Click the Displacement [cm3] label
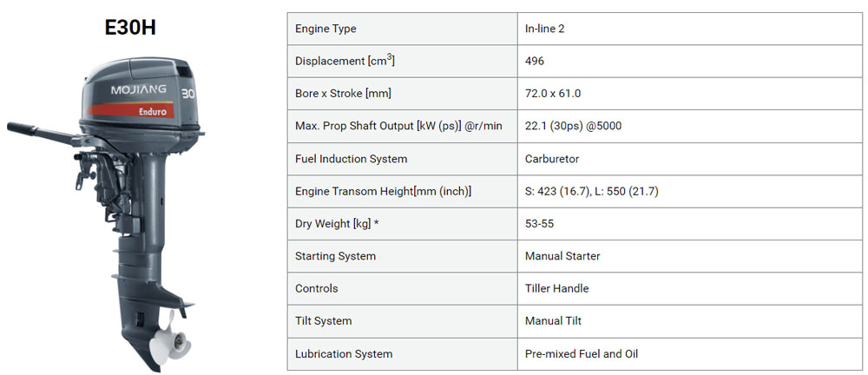 tap(345, 61)
